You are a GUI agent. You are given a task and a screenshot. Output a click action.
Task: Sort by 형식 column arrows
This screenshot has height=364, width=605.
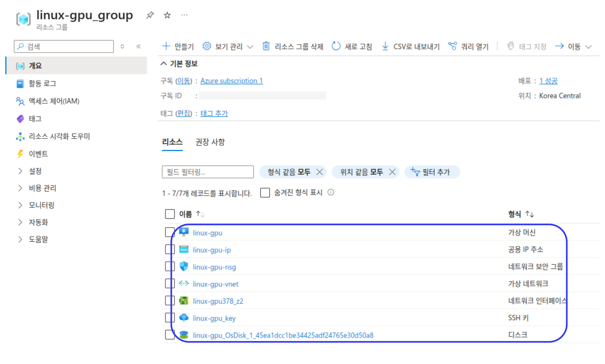(530, 214)
